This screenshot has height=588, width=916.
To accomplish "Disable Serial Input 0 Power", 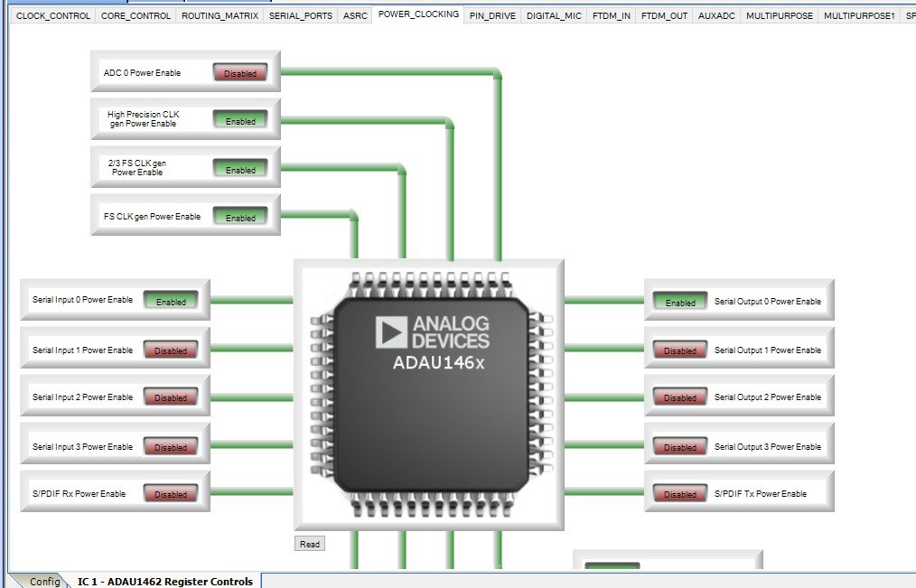I will 171,301.
